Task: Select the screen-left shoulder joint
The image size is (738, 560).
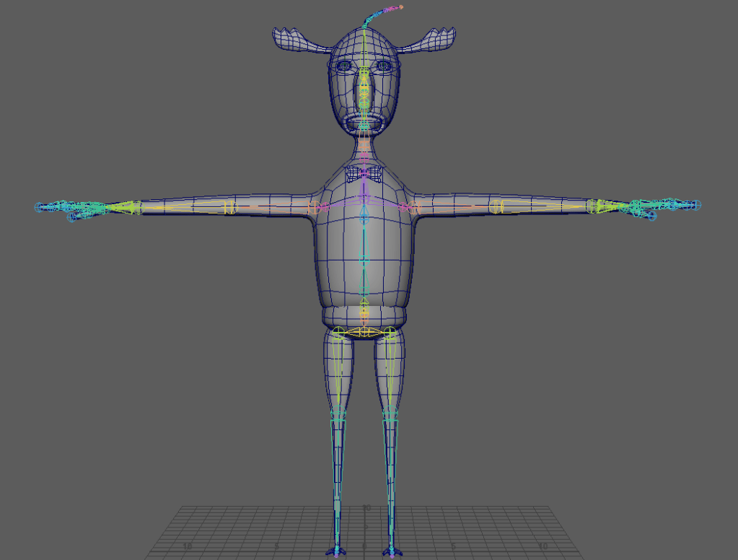Action: click(x=314, y=208)
